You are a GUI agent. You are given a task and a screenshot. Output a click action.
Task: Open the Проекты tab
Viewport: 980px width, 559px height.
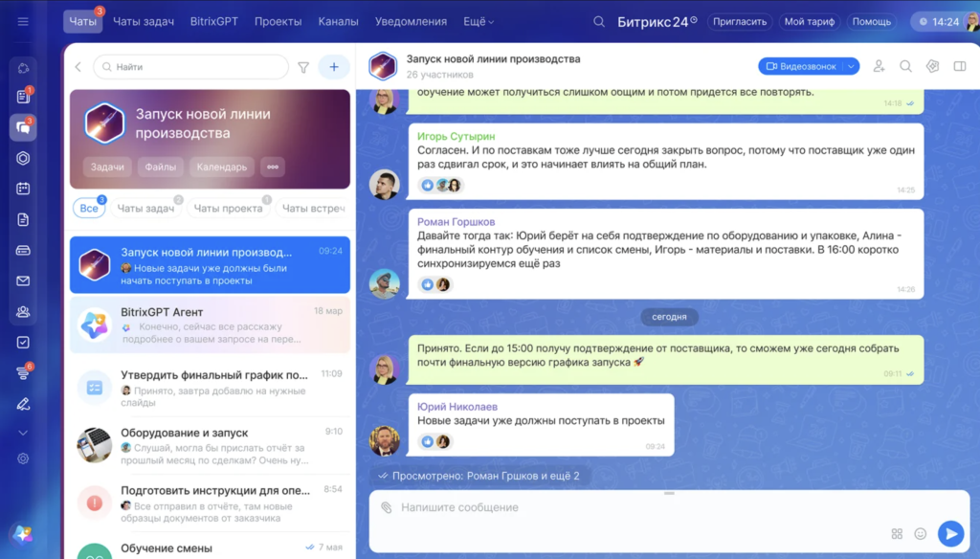pyautogui.click(x=278, y=22)
